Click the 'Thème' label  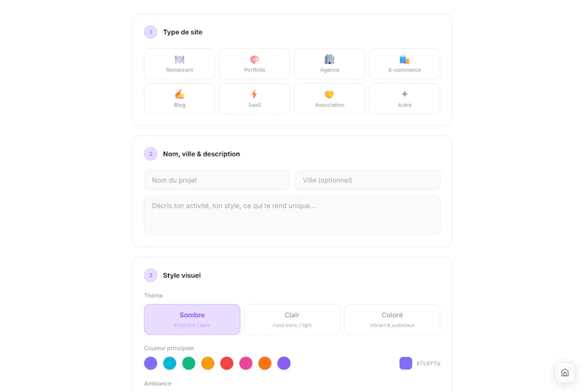(x=154, y=295)
